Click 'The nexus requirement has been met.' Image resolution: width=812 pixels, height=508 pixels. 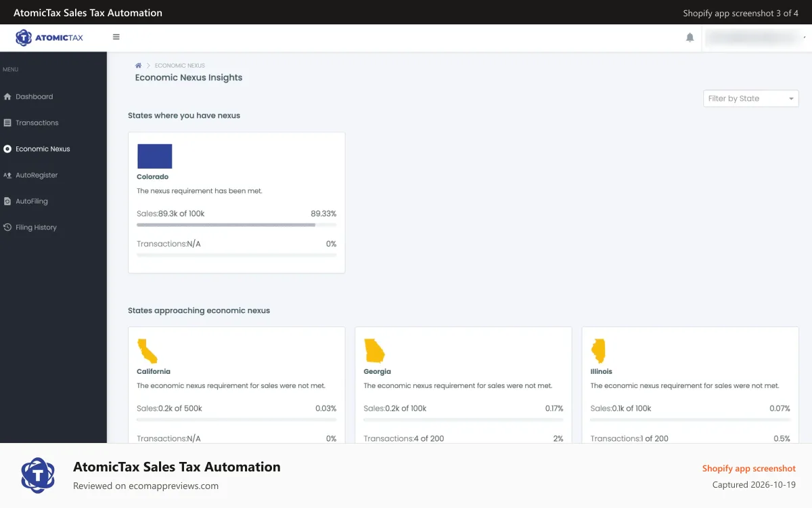coord(200,191)
